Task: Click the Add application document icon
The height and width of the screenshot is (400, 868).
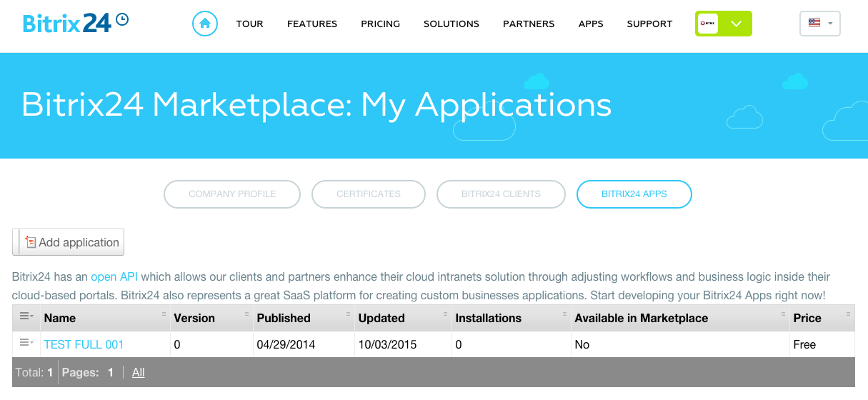Action: [x=30, y=242]
